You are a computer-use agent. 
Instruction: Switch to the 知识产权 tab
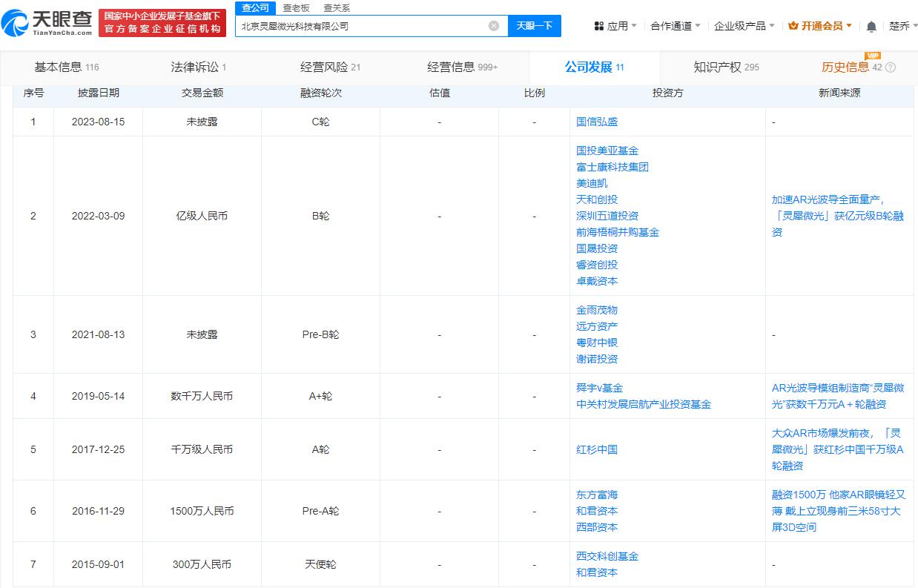click(726, 67)
